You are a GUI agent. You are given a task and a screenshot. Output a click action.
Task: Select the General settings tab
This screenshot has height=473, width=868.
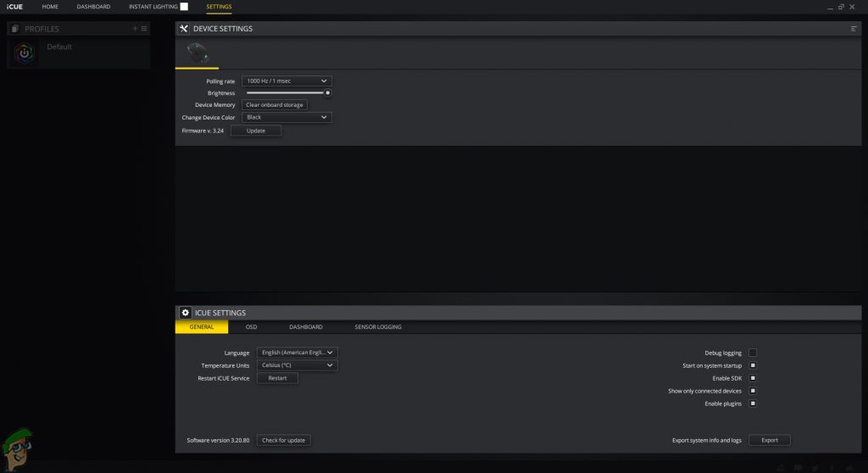[x=202, y=327]
